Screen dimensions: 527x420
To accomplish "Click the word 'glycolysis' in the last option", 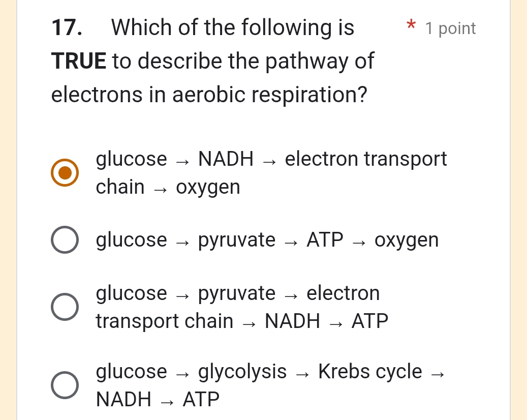I will coord(241,371).
